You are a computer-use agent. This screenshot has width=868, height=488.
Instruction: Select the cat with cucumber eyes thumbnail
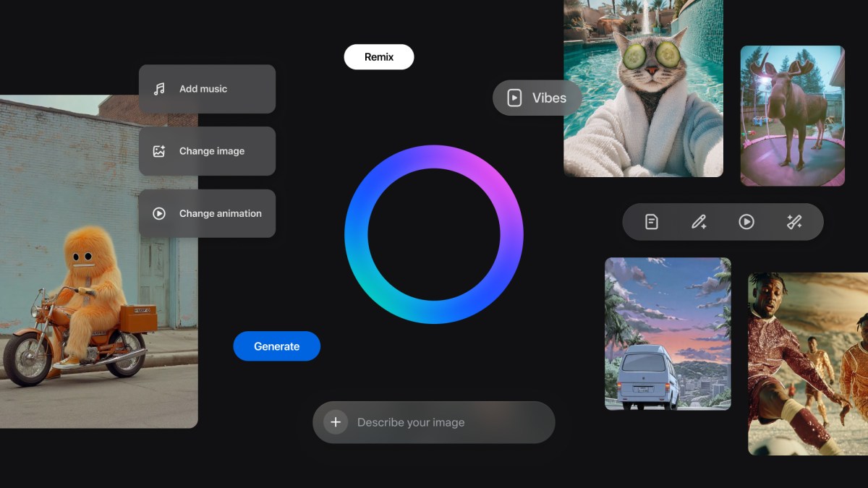(x=642, y=88)
